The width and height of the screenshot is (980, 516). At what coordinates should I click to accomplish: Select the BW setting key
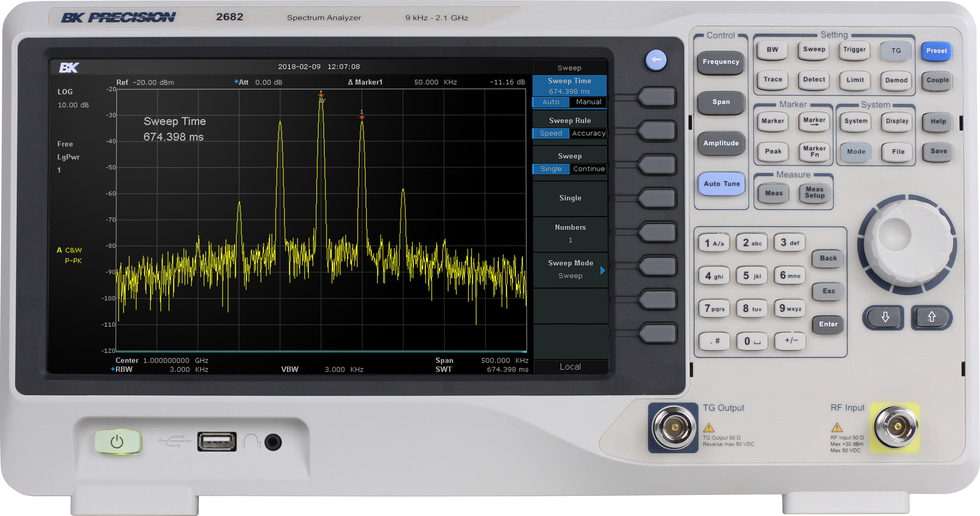pyautogui.click(x=772, y=50)
